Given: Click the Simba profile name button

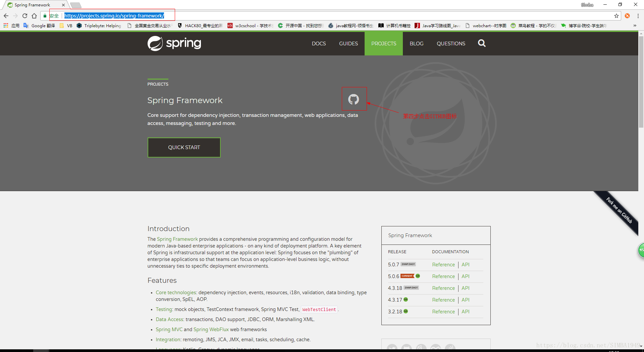Looking at the screenshot, I should (x=587, y=5).
